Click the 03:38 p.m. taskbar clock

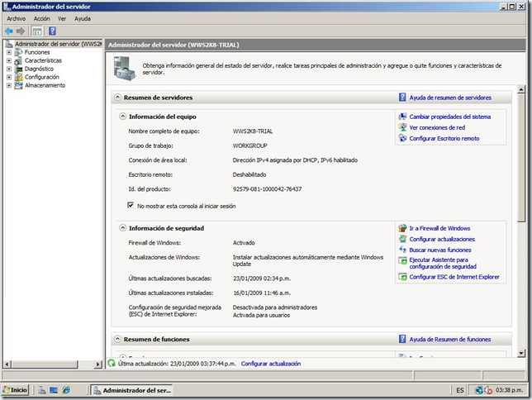point(509,390)
